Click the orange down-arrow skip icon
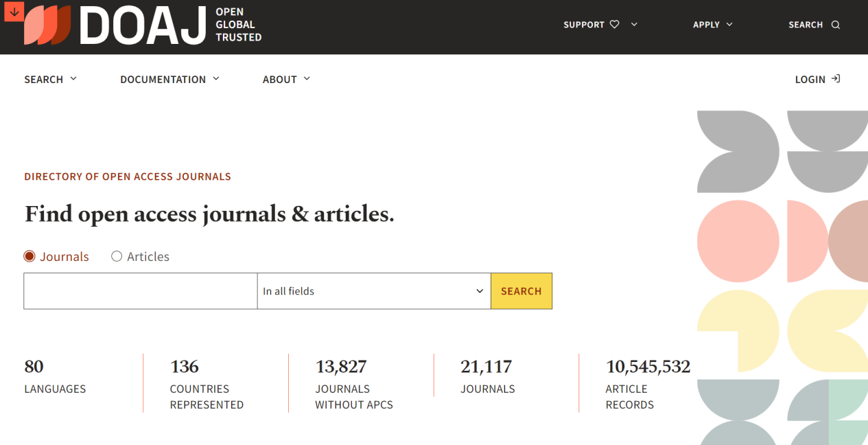 pyautogui.click(x=14, y=12)
